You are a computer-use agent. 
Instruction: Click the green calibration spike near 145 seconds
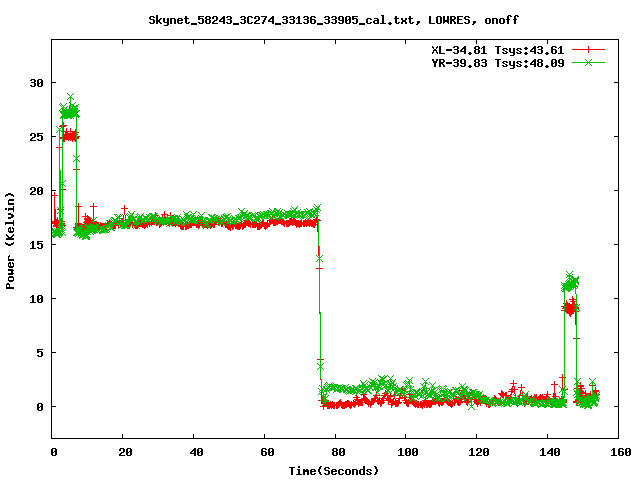[x=570, y=283]
